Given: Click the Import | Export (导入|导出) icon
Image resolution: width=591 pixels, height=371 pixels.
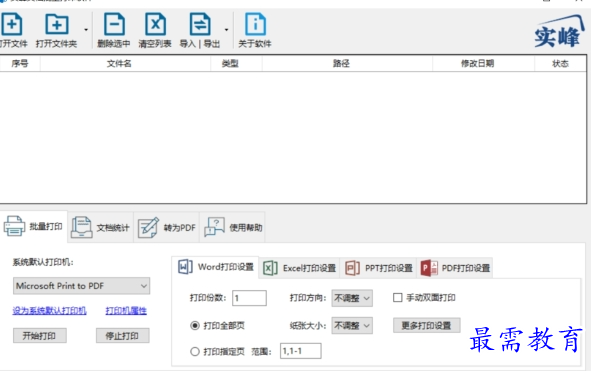Looking at the screenshot, I should (x=200, y=25).
